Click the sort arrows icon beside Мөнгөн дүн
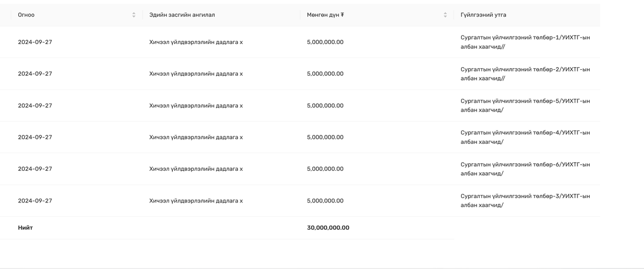The image size is (644, 269). click(x=445, y=15)
